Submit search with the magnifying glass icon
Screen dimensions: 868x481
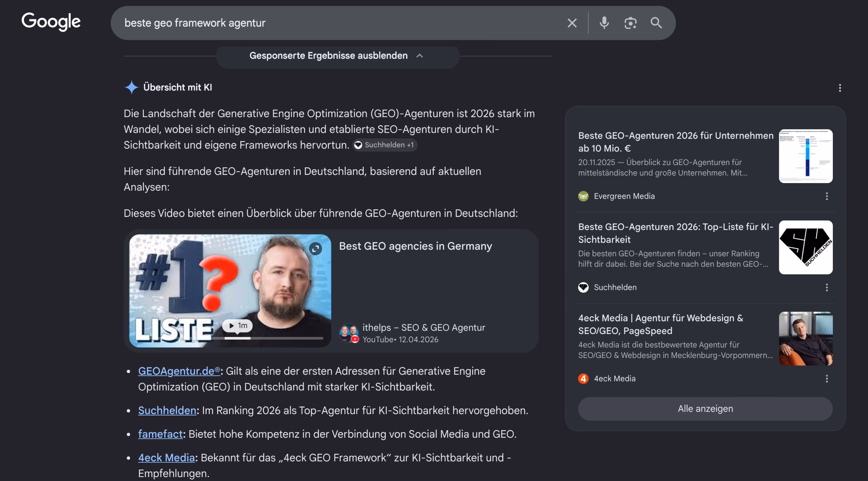tap(656, 23)
